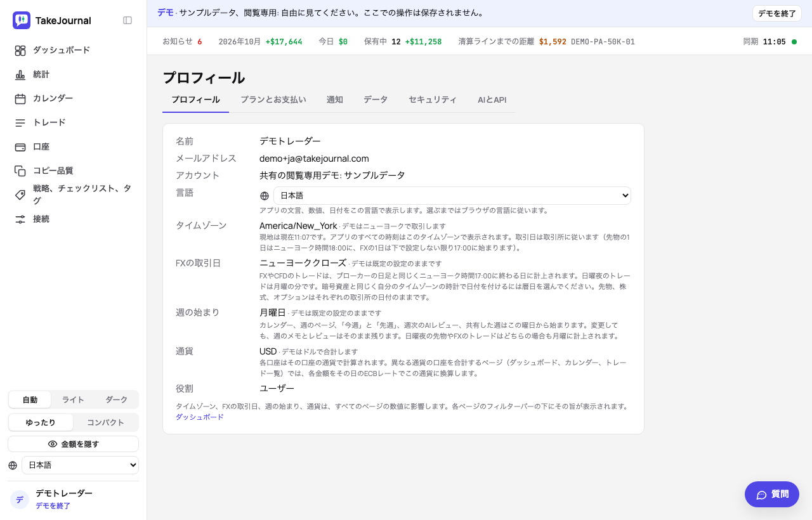Click the 今日 $0 stat
This screenshot has height=520, width=812.
click(x=333, y=42)
